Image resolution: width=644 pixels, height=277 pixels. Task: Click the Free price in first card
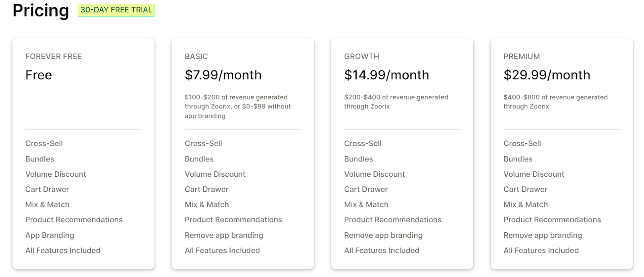(x=39, y=75)
